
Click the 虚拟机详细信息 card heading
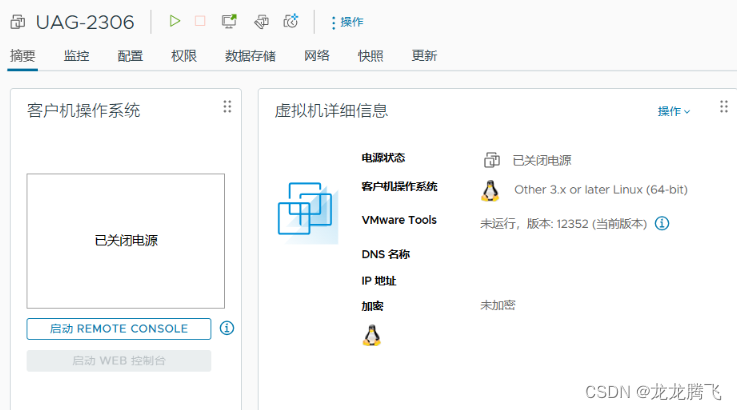click(x=331, y=111)
